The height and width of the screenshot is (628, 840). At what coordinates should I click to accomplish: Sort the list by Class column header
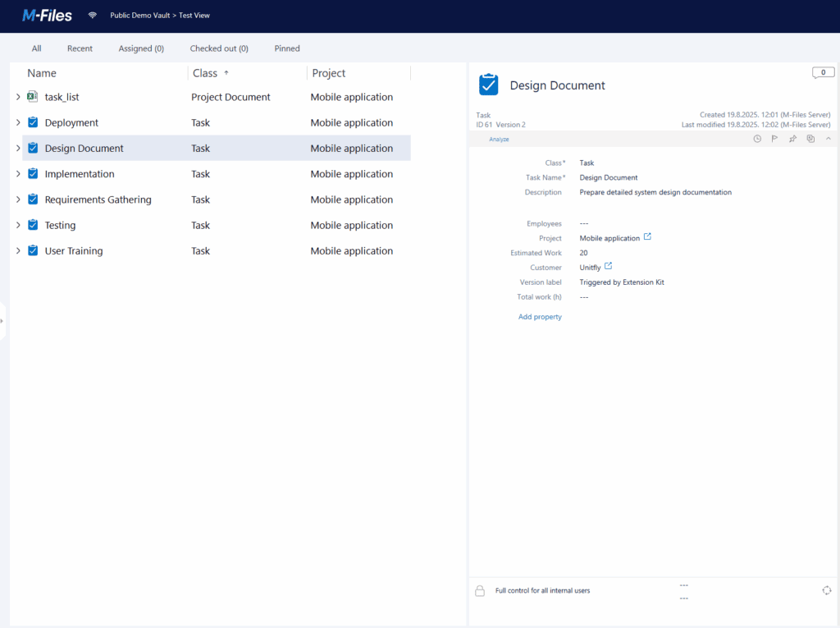(205, 73)
